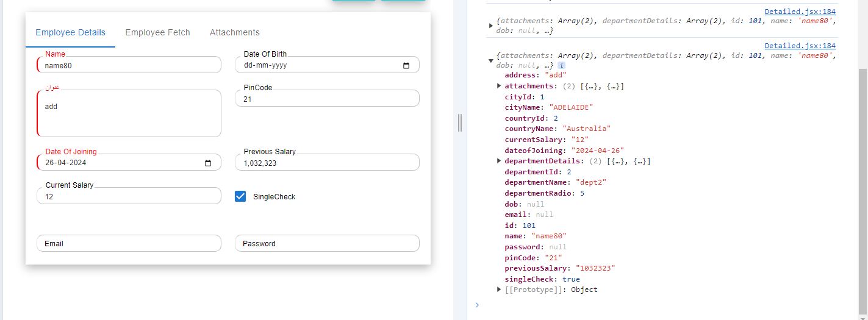Open the Attachments tab

[x=234, y=32]
